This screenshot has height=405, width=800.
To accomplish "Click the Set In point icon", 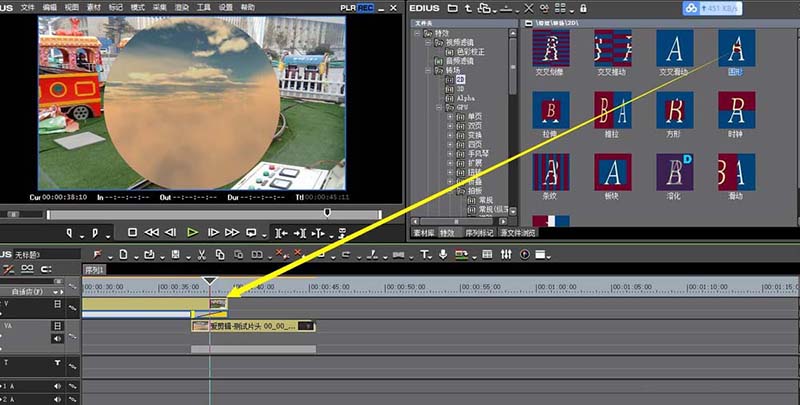I will [x=69, y=233].
